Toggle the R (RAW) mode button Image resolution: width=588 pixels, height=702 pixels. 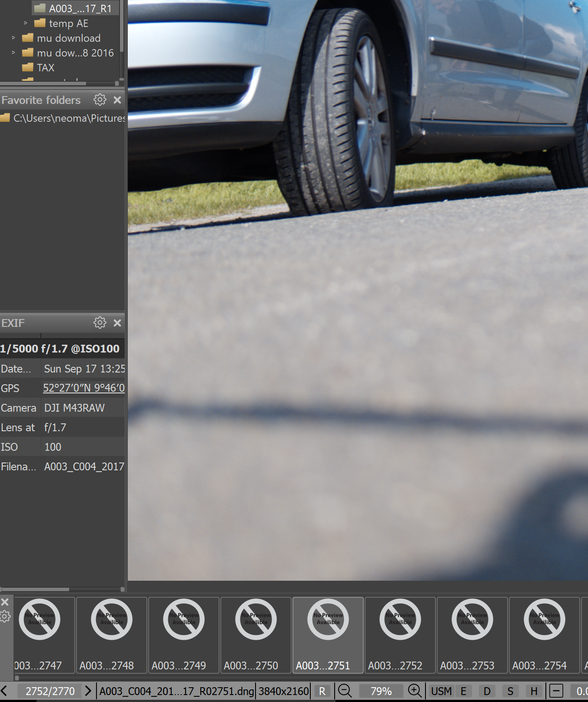click(322, 691)
